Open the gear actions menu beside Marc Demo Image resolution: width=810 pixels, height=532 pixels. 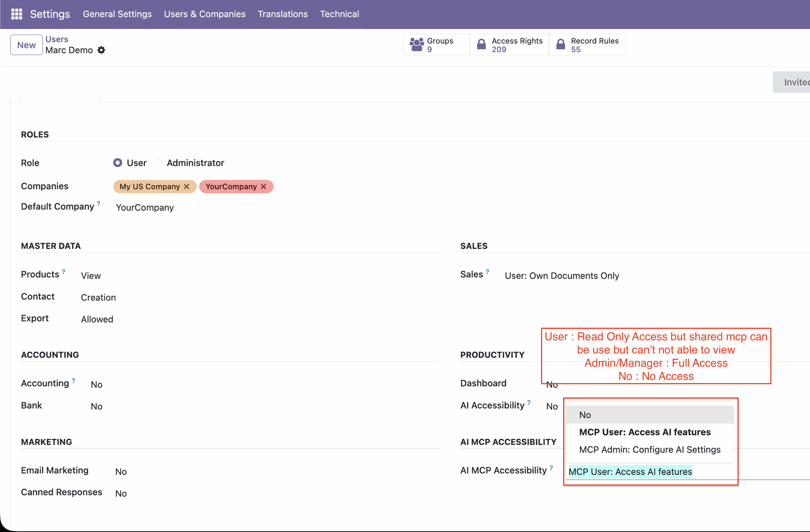pos(101,50)
